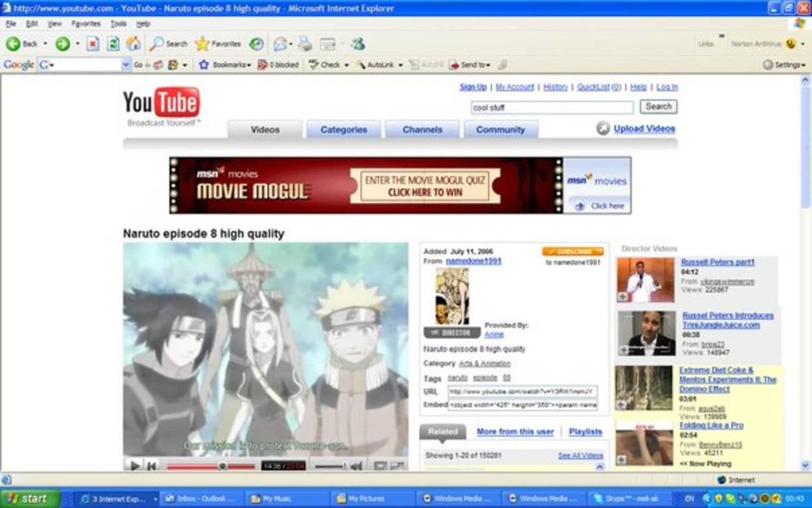Go back with the IE Back button
812x508 pixels.
coord(21,44)
